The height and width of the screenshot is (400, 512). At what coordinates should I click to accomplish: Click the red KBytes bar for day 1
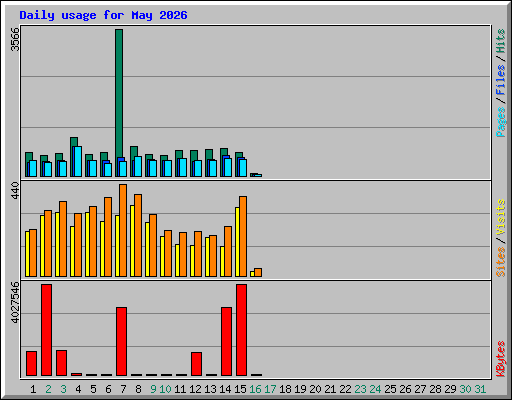pyautogui.click(x=31, y=363)
